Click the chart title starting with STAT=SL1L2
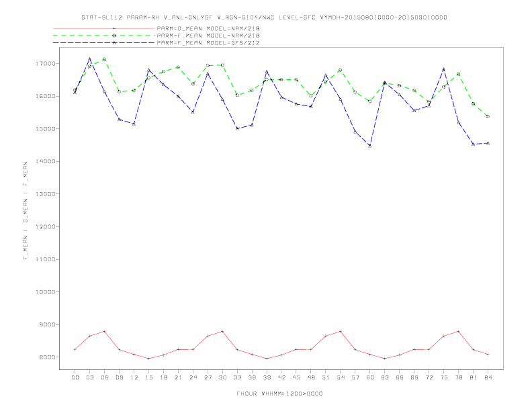532x411 pixels. click(x=264, y=17)
